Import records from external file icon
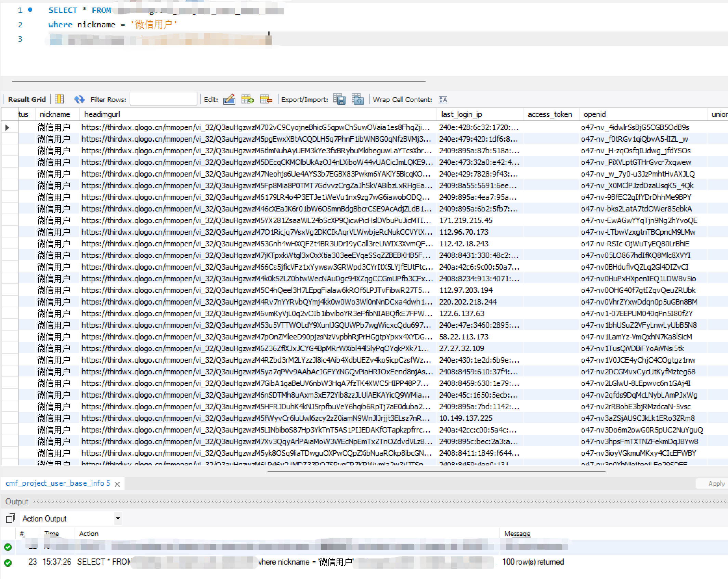The width and height of the screenshot is (728, 579). point(357,99)
